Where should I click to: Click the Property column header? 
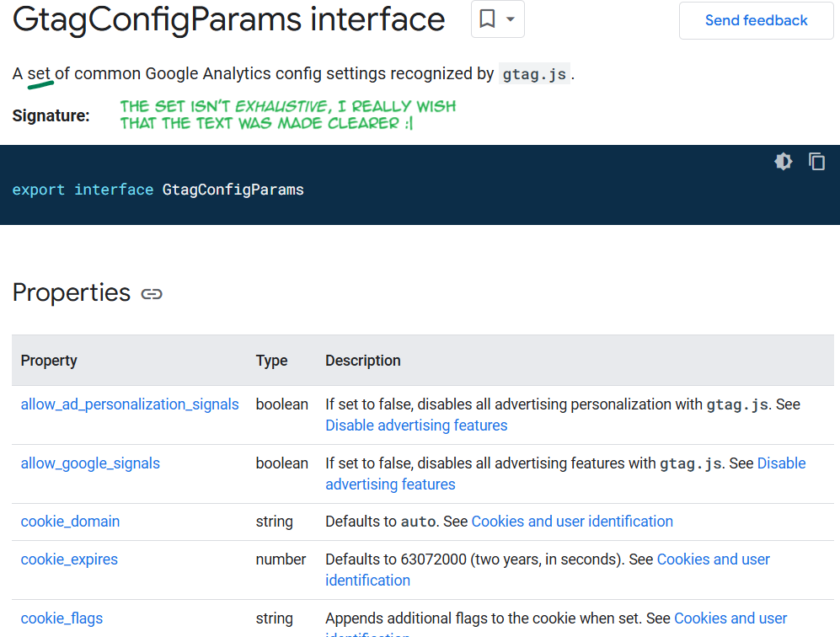49,361
